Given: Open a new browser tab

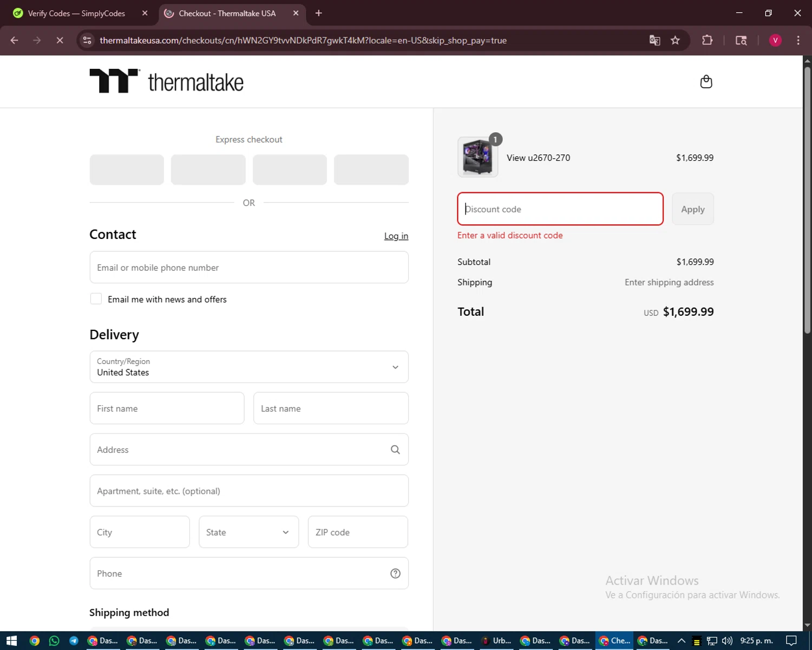Looking at the screenshot, I should click(x=319, y=13).
